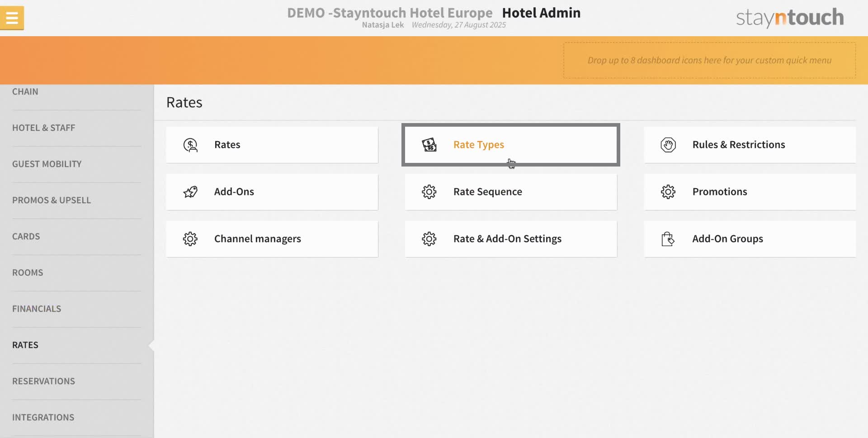
Task: Click the Hotel Admin header title
Action: click(541, 13)
